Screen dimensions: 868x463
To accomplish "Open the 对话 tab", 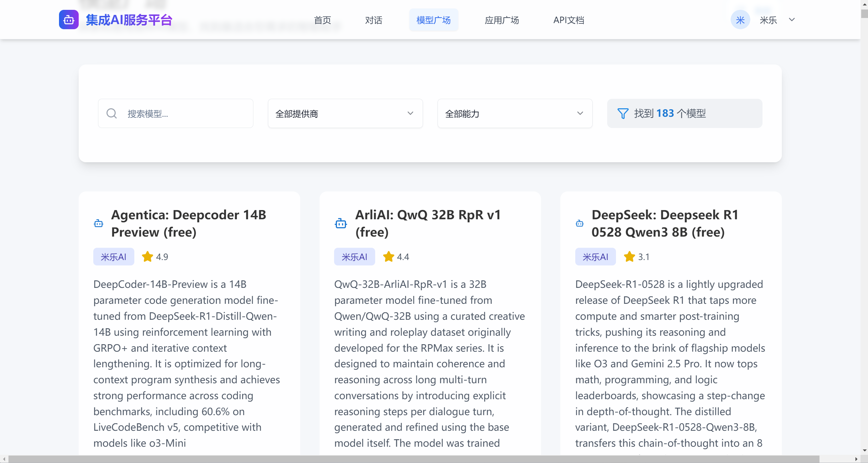I will pyautogui.click(x=373, y=20).
